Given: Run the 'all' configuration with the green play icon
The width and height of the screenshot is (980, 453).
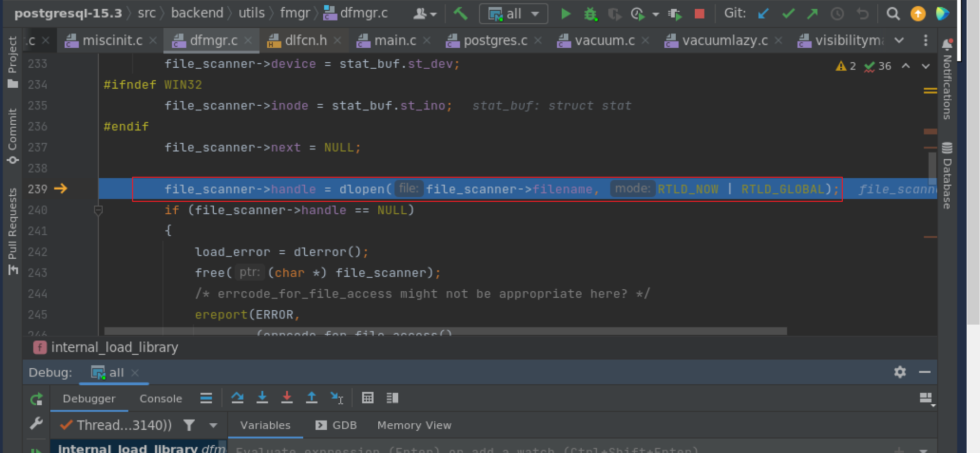Looking at the screenshot, I should click(x=566, y=14).
